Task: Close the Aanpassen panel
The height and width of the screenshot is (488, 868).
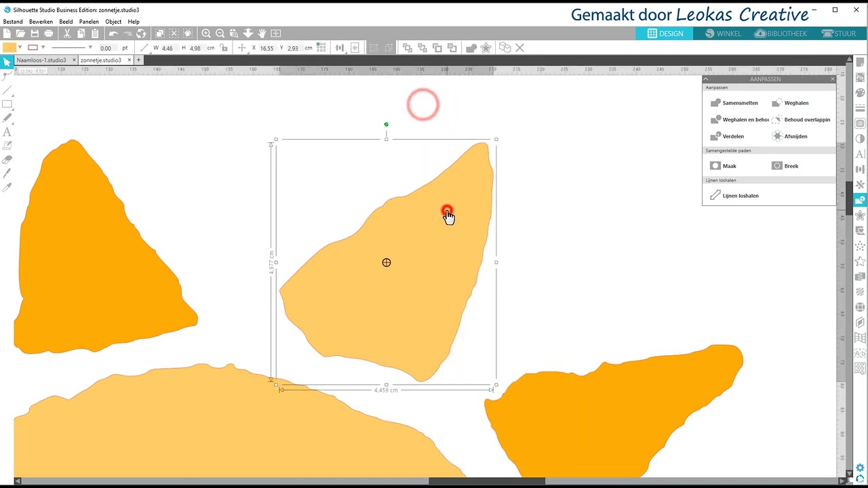Action: (833, 79)
